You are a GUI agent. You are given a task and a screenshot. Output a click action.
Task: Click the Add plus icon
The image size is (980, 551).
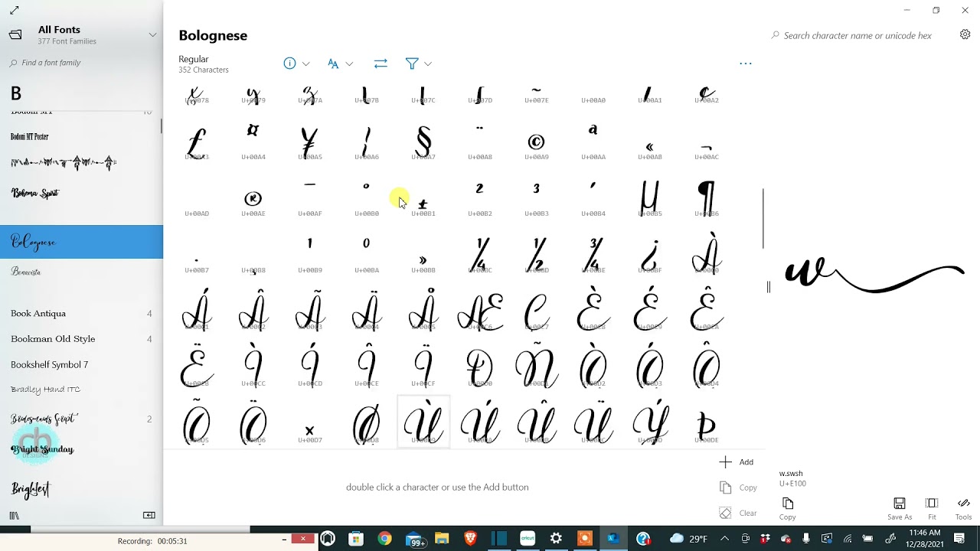[x=725, y=461]
